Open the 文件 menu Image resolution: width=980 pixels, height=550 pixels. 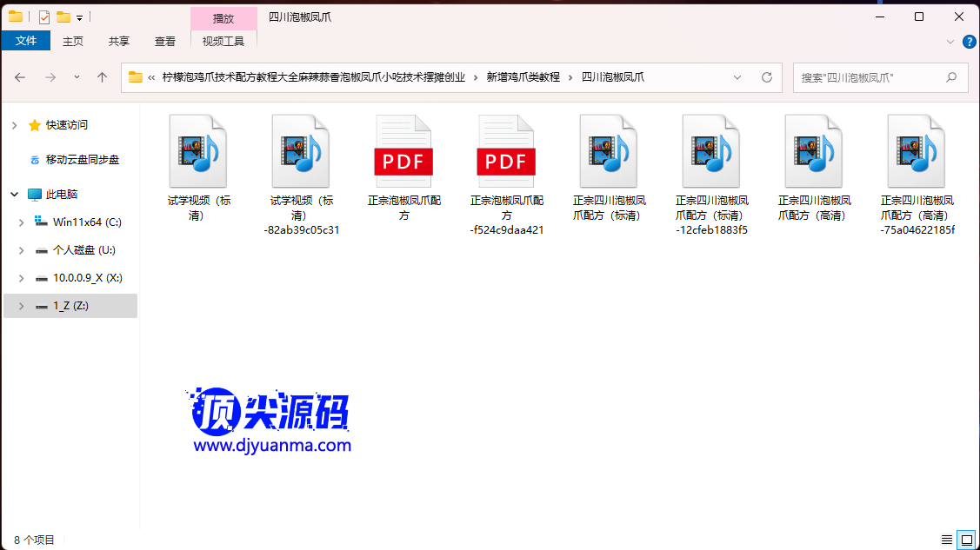(x=26, y=41)
